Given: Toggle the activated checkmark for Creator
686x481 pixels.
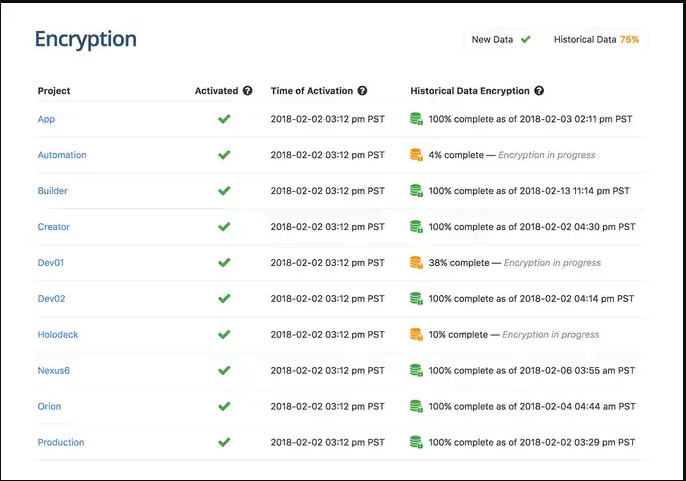Looking at the screenshot, I should click(x=224, y=227).
